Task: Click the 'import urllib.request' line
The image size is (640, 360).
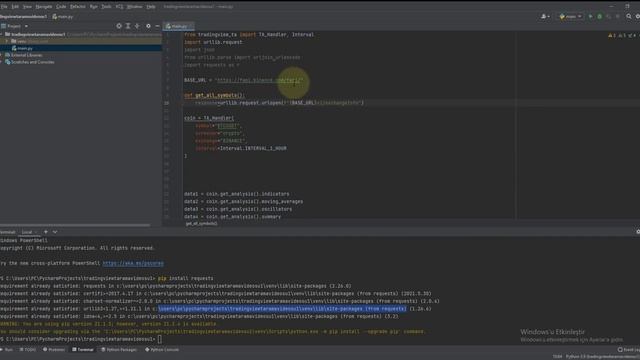Action: pyautogui.click(x=213, y=42)
